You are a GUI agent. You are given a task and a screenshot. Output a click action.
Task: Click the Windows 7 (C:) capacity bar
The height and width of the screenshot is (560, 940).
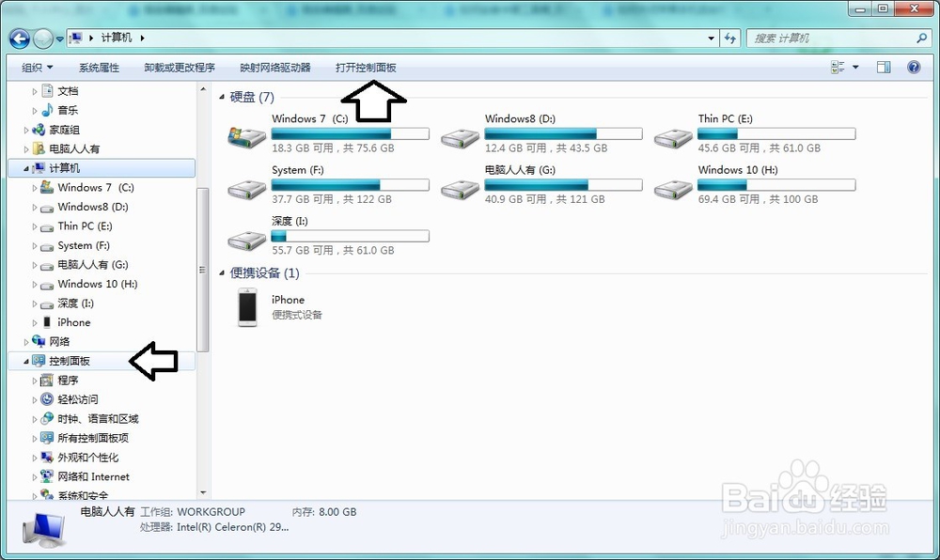pyautogui.click(x=350, y=133)
